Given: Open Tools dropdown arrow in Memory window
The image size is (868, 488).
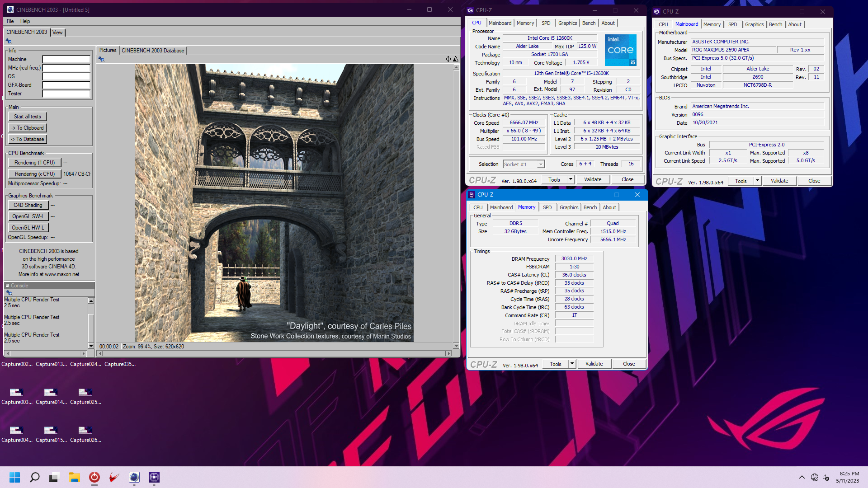Looking at the screenshot, I should (572, 364).
